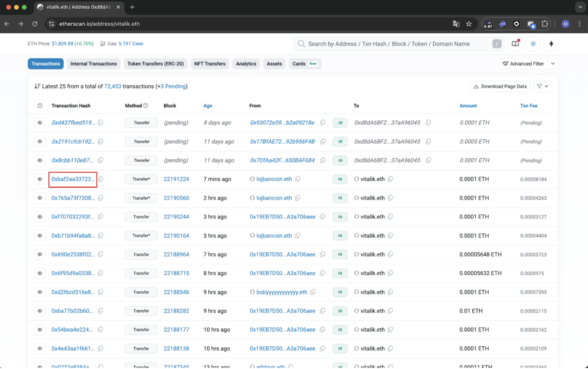Copy vitalik.eth recipient in block 22188282 row

(x=390, y=311)
